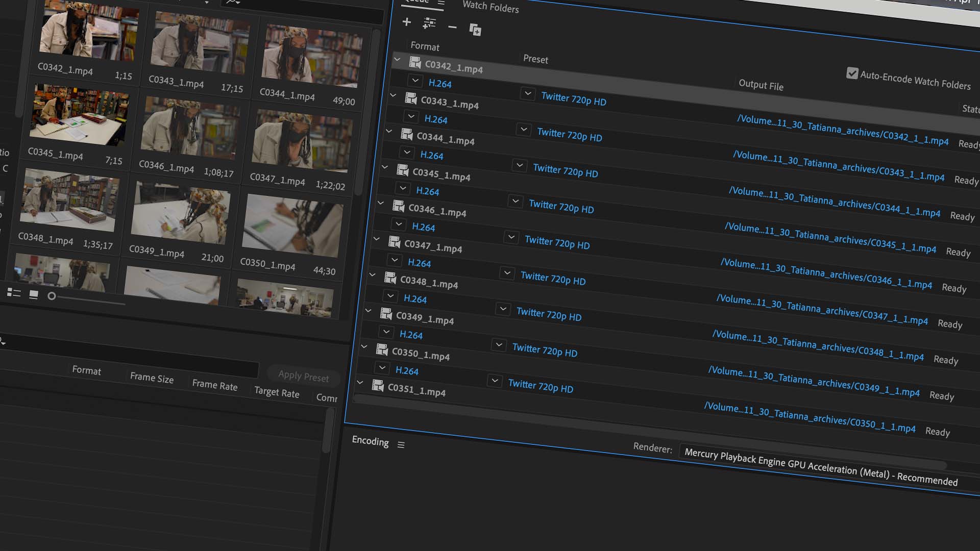
Task: Collapse the C0351_1.mp4 queue item
Action: coord(360,382)
